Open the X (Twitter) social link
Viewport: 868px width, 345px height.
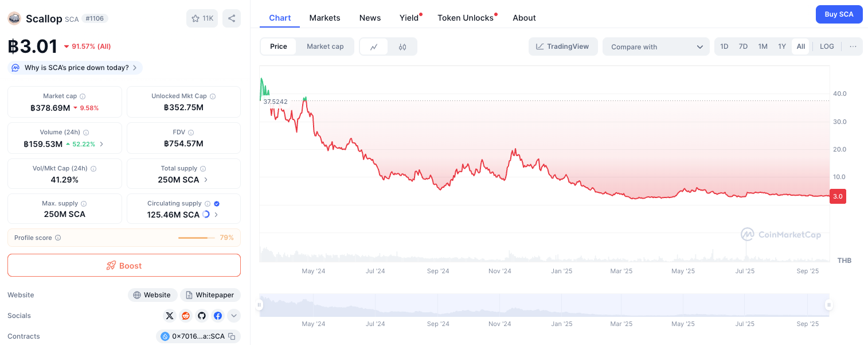169,316
